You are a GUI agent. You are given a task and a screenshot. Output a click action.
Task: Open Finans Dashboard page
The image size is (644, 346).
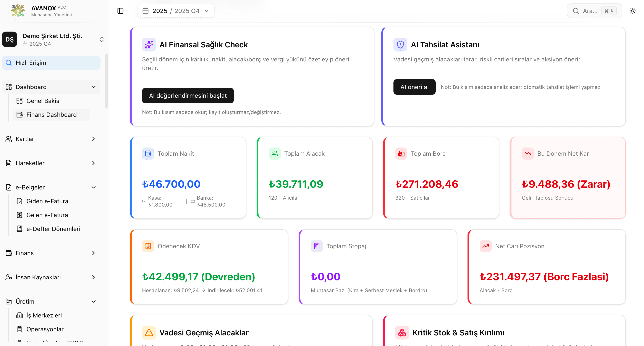(x=51, y=115)
